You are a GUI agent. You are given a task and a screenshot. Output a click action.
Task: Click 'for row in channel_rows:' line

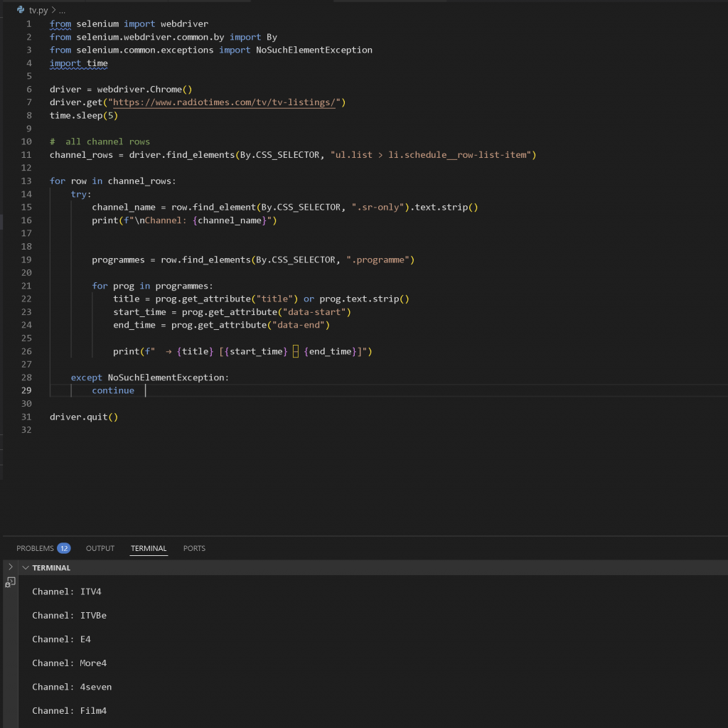(113, 181)
